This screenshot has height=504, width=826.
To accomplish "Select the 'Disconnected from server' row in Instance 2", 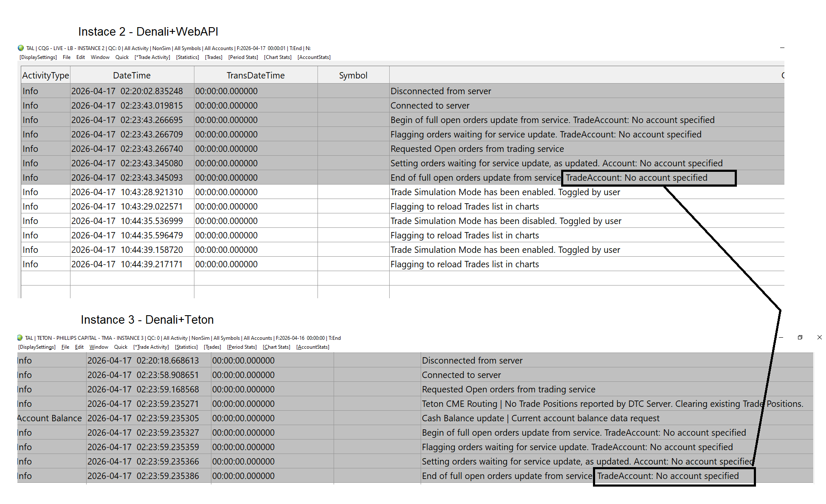I will (x=441, y=91).
